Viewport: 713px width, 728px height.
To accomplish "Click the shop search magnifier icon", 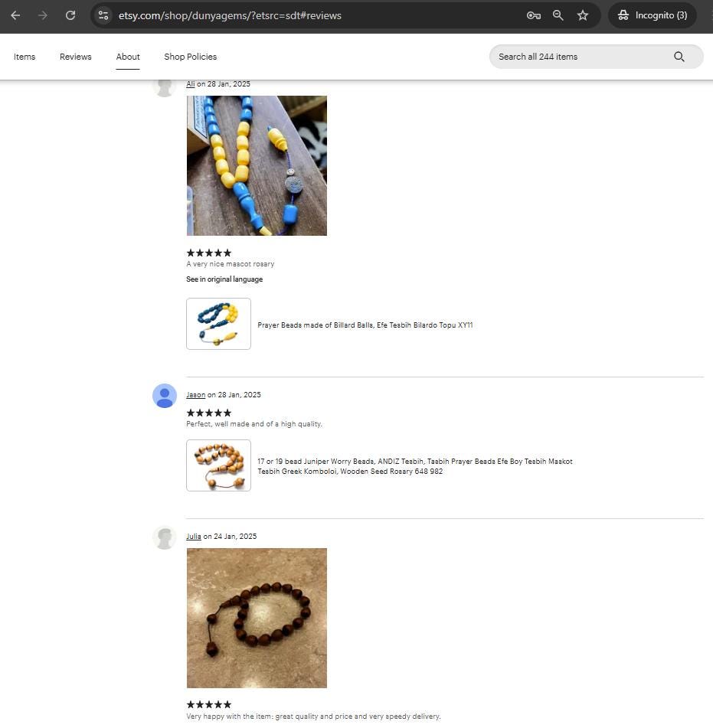I will [x=679, y=57].
